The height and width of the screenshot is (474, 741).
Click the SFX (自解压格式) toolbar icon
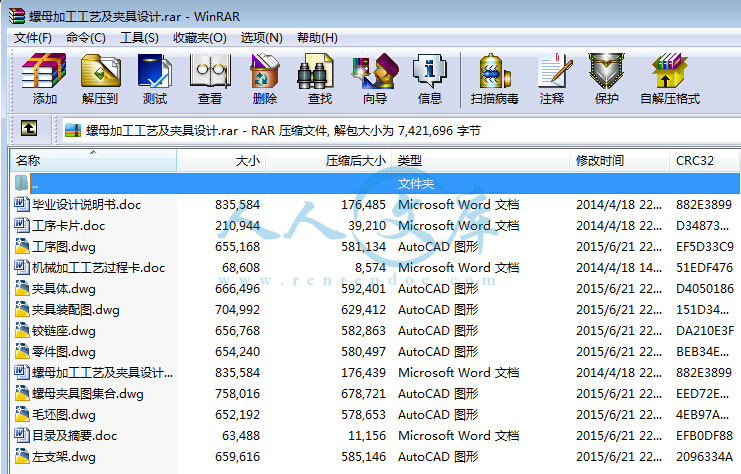click(x=670, y=71)
